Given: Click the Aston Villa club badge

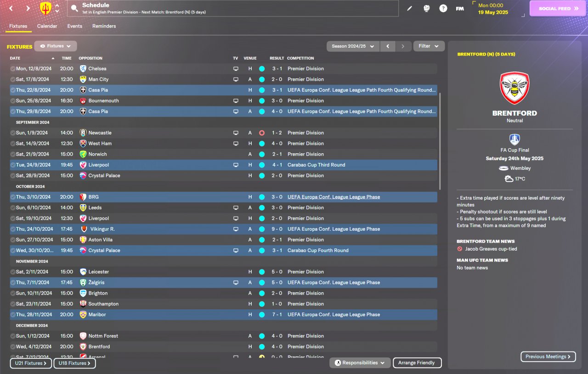Looking at the screenshot, I should [x=83, y=240].
